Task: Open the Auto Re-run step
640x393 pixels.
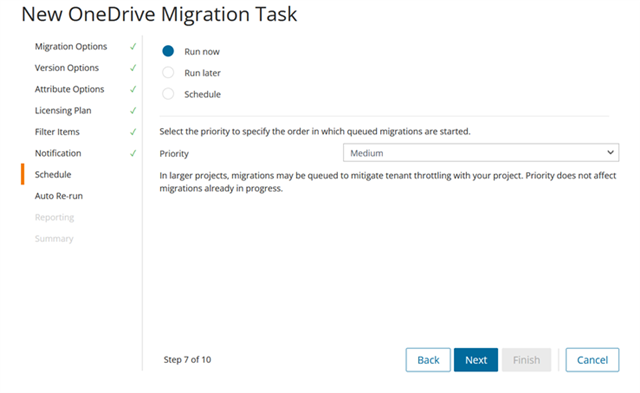Action: [x=59, y=196]
